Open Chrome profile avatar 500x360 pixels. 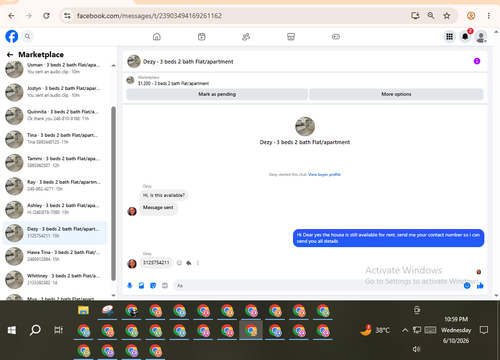pyautogui.click(x=471, y=16)
